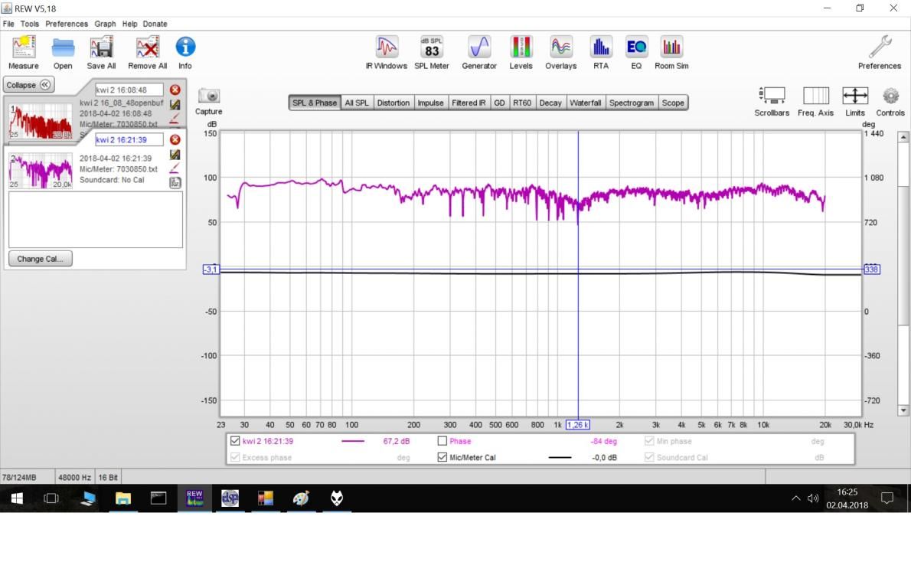Screen dimensions: 911x588
Task: Switch to the GD tab
Action: pyautogui.click(x=500, y=103)
